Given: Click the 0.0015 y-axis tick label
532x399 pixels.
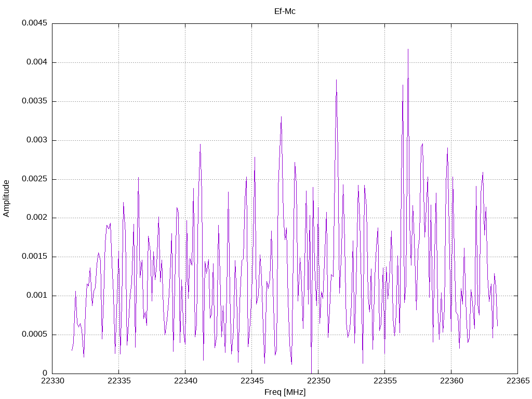Looking at the screenshot, I should point(34,257).
